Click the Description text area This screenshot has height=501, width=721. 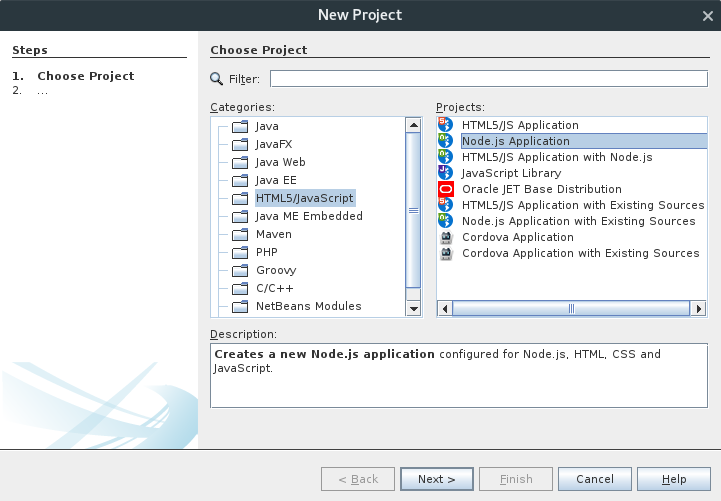pos(459,376)
